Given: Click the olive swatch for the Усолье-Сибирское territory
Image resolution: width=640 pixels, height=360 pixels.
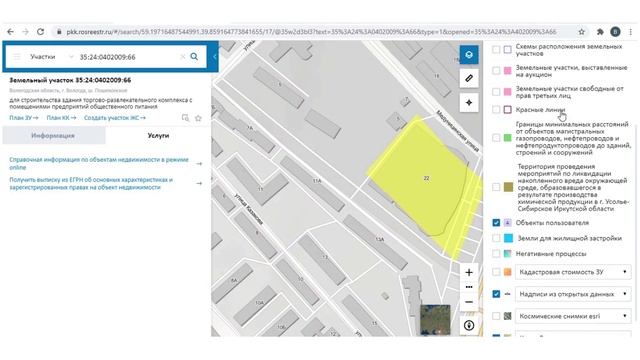Looking at the screenshot, I should click(x=508, y=187).
